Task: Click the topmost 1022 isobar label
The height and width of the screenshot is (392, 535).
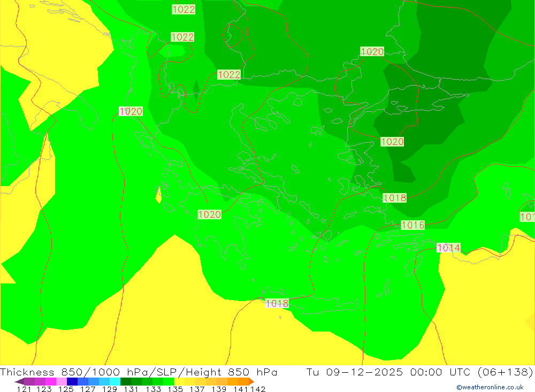Action: pos(184,9)
